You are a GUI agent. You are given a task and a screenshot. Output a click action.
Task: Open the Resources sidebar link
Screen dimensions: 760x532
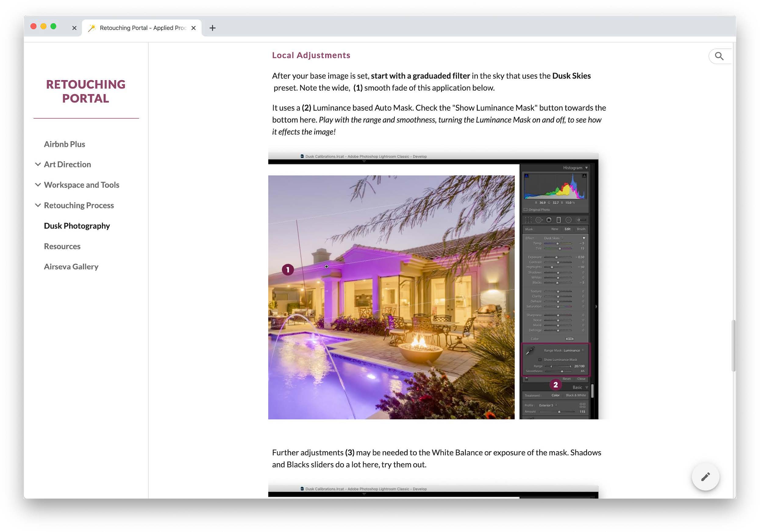point(62,246)
